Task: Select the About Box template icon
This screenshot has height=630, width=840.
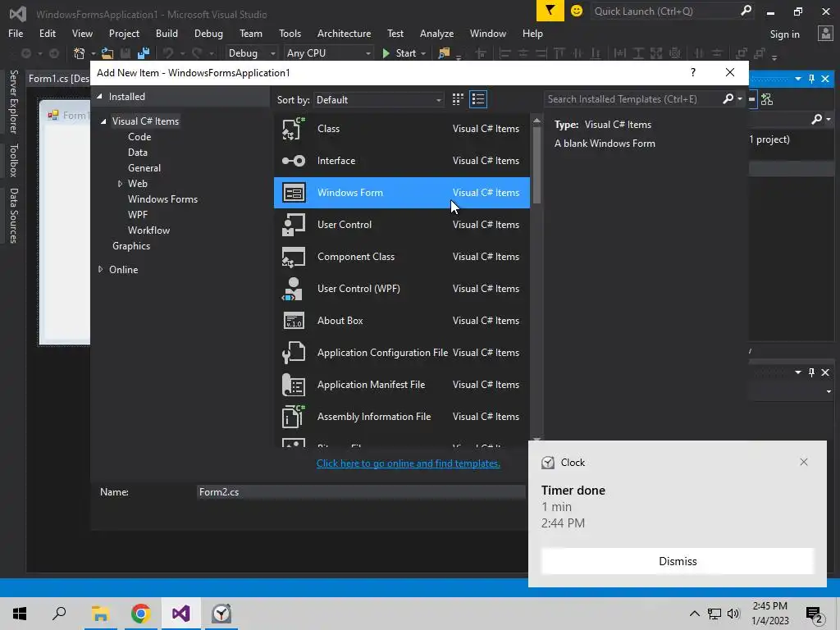Action: coord(294,321)
